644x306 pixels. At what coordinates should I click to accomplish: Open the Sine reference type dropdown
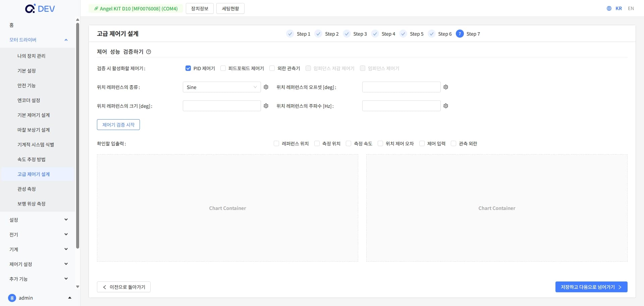[221, 87]
